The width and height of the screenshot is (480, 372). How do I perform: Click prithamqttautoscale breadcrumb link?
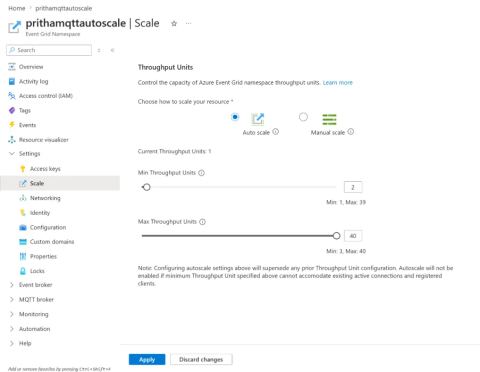click(x=64, y=8)
